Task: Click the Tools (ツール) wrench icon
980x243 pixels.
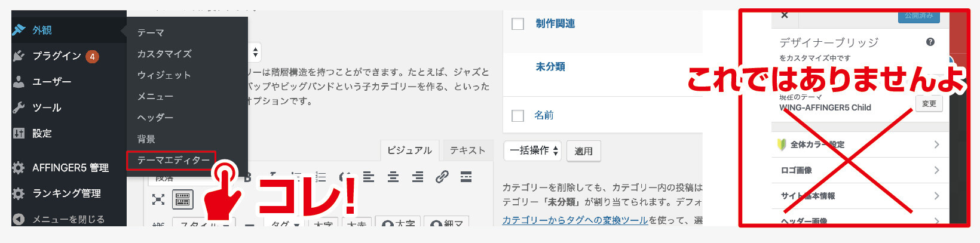Action: [x=19, y=107]
